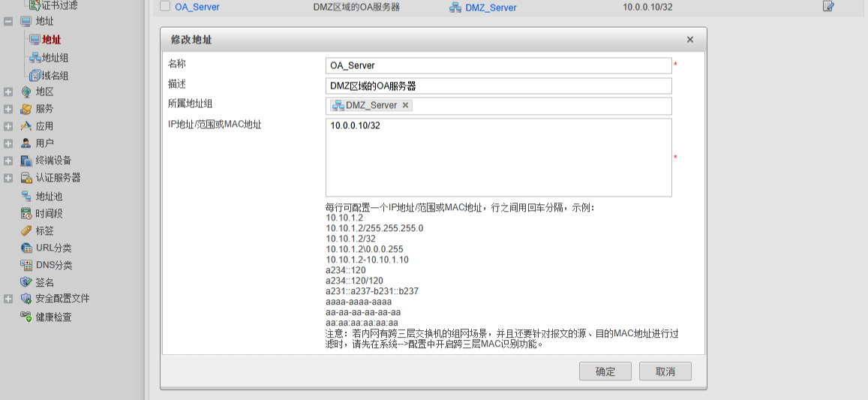Open the DMZ_Server link in table
Viewport: 868px width, 400px height.
pos(491,8)
